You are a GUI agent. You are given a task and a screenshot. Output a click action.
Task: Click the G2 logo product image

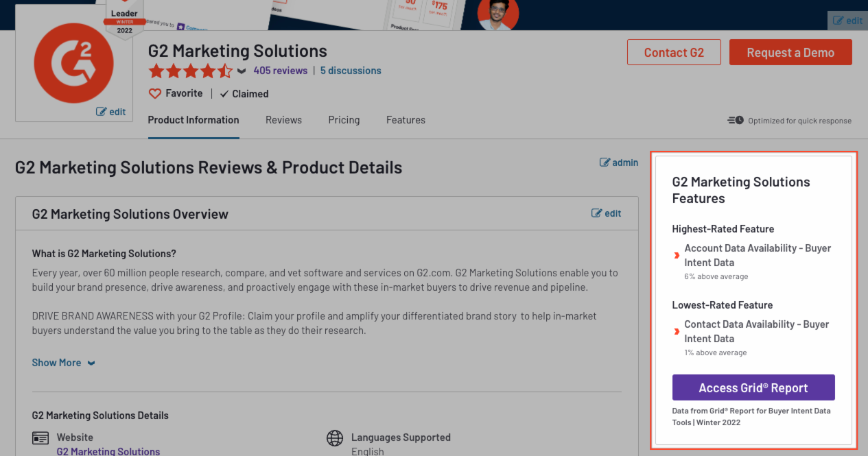coord(73,62)
